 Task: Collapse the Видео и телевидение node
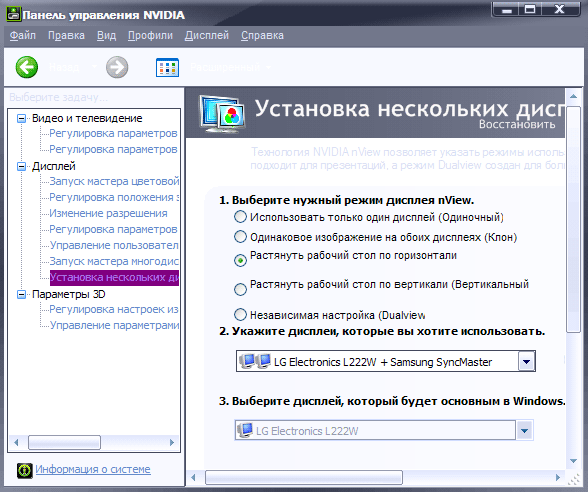click(21, 118)
